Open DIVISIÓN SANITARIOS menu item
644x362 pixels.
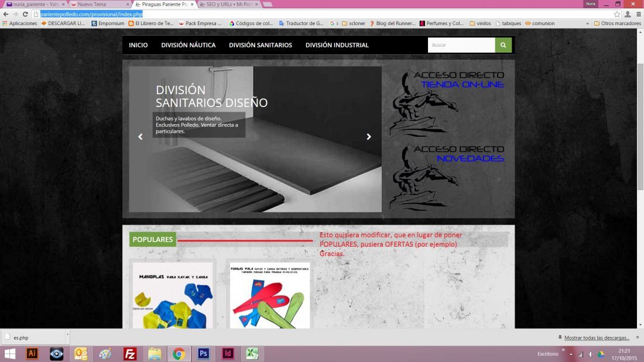coord(261,45)
